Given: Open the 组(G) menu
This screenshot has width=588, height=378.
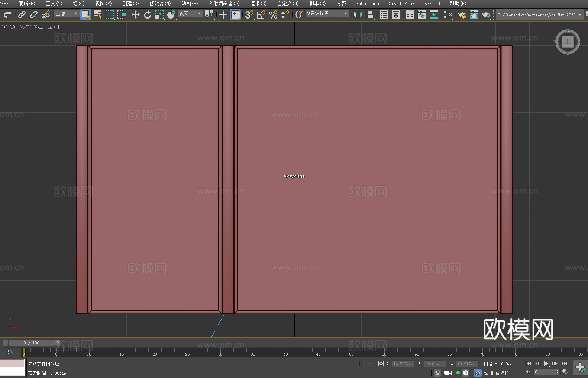Looking at the screenshot, I should coord(79,4).
